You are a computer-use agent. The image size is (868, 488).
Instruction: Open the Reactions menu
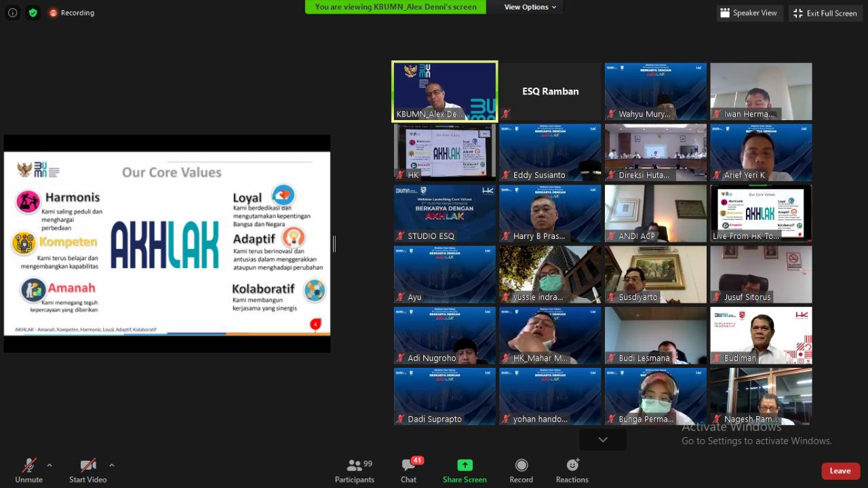coord(572,470)
